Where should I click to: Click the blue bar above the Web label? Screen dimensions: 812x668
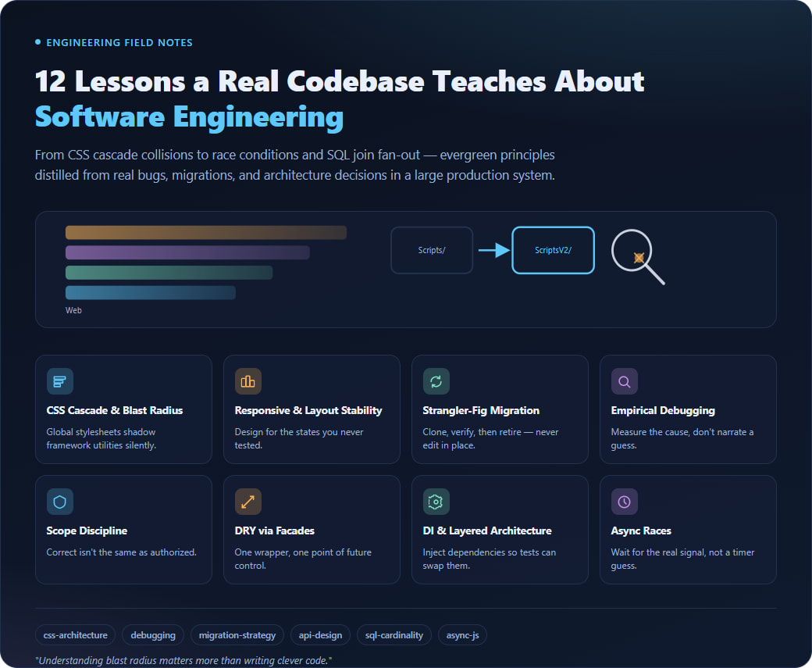click(x=150, y=293)
